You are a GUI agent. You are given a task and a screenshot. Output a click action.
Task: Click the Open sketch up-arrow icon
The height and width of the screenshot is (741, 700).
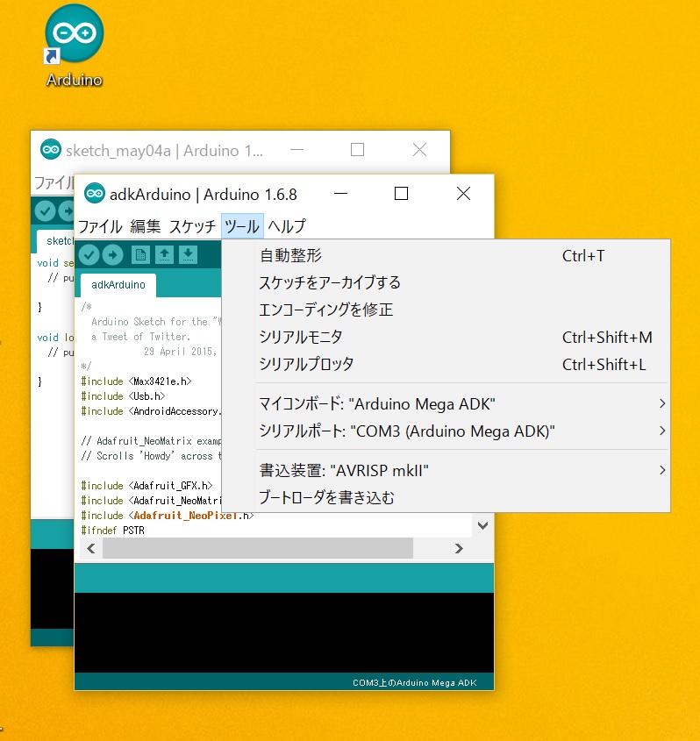point(164,254)
